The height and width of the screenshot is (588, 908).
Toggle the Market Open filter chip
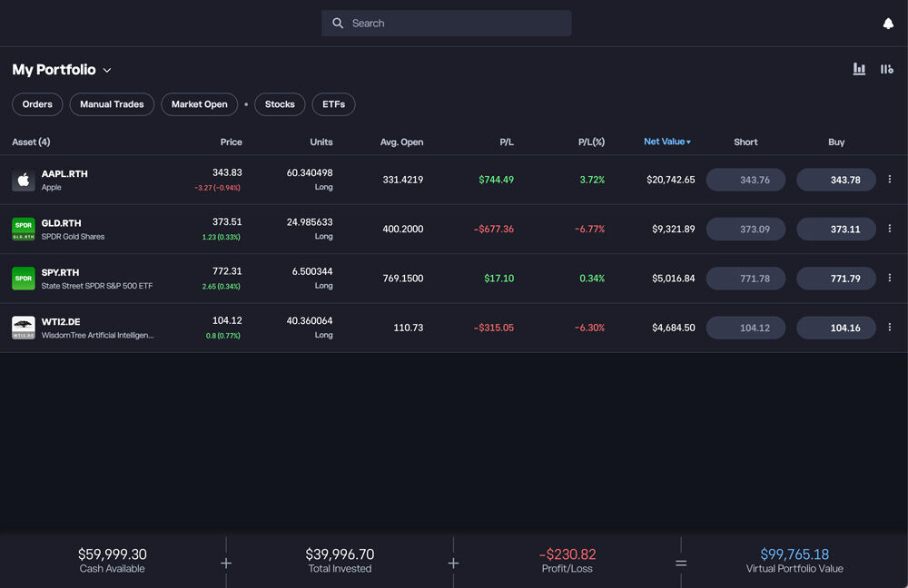[x=199, y=104]
